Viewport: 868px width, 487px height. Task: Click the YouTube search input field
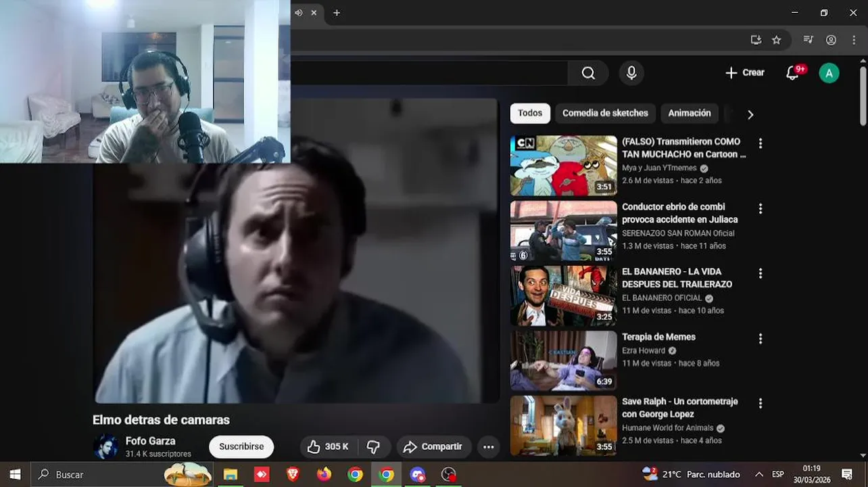pyautogui.click(x=429, y=73)
